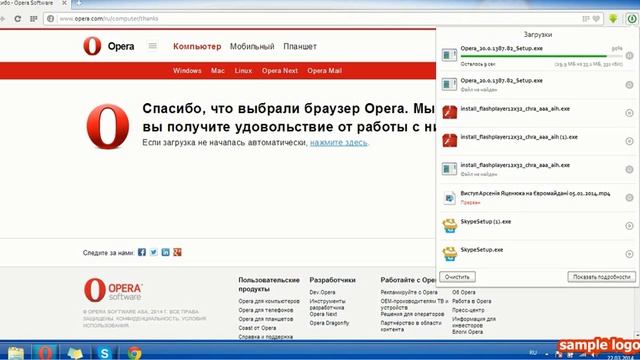
Task: Choose Opera Next in the red bar
Action: point(280,71)
